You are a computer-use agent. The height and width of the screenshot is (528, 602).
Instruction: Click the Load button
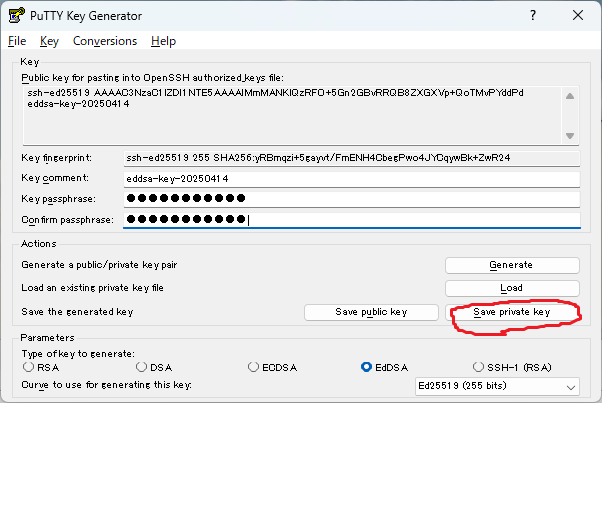point(512,288)
